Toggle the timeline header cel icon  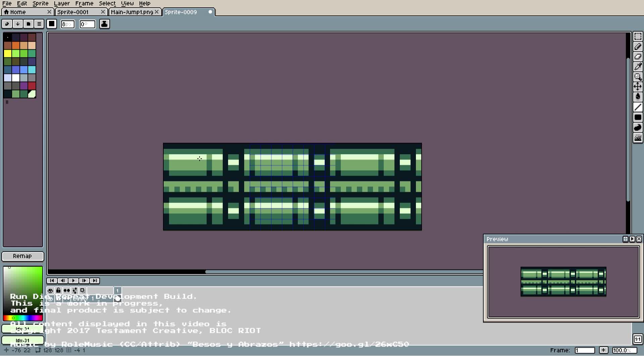coord(83,291)
